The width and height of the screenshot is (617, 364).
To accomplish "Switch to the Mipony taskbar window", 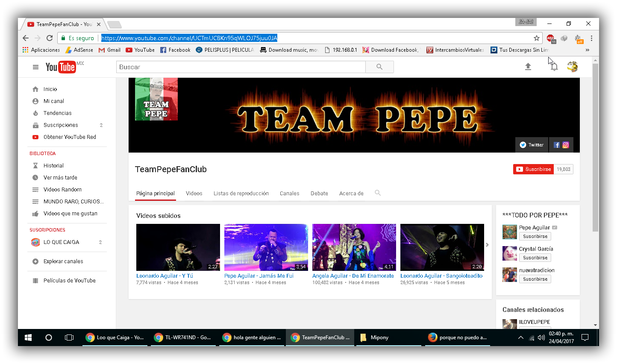I will click(388, 338).
